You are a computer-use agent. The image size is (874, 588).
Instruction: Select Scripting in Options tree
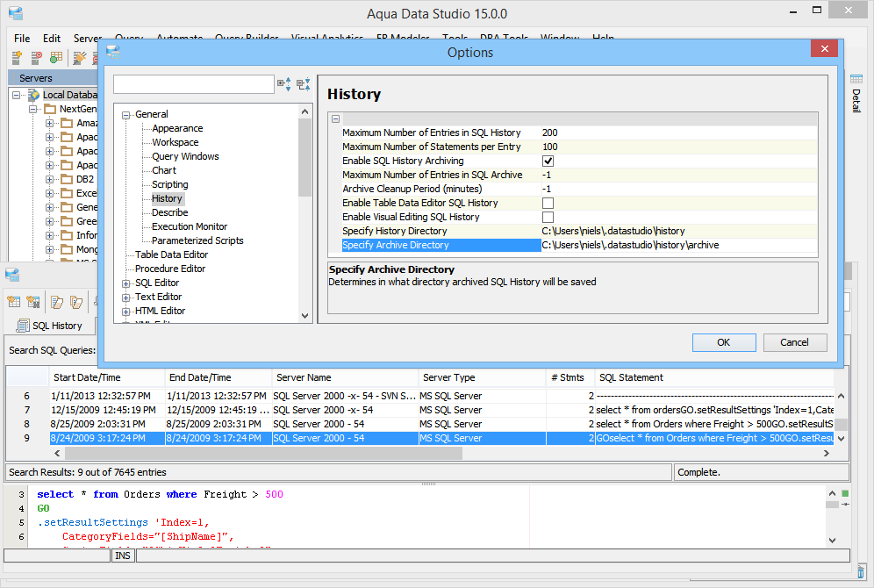(170, 184)
